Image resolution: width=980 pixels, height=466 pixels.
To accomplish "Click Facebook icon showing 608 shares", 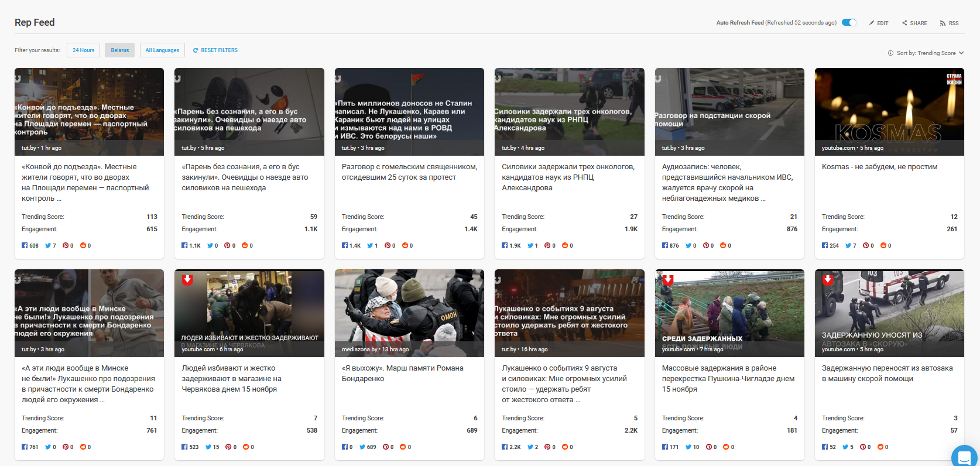I will 25,246.
